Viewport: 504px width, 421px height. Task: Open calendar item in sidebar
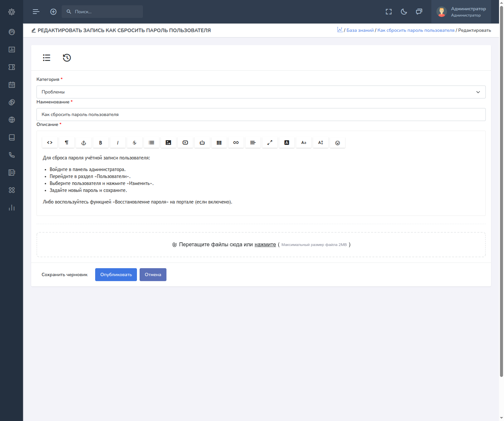click(12, 85)
